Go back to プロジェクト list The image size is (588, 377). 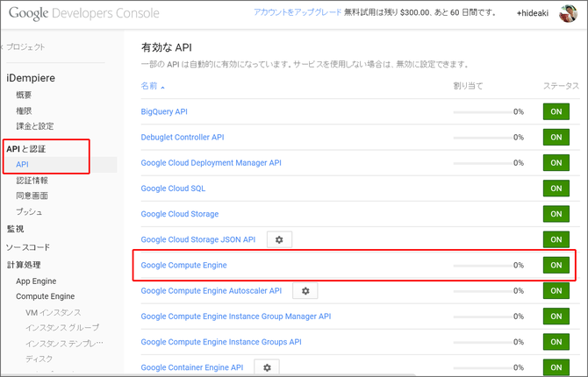click(x=23, y=46)
